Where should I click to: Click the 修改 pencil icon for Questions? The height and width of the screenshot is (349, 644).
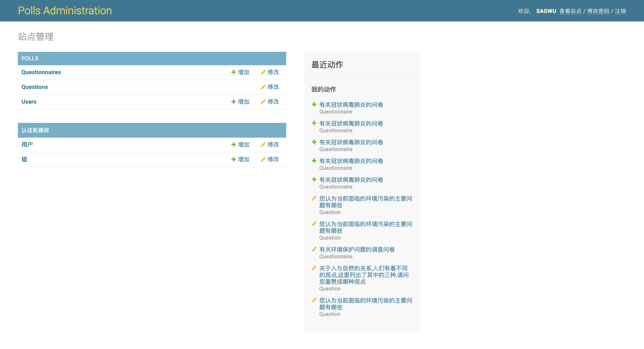pyautogui.click(x=263, y=87)
